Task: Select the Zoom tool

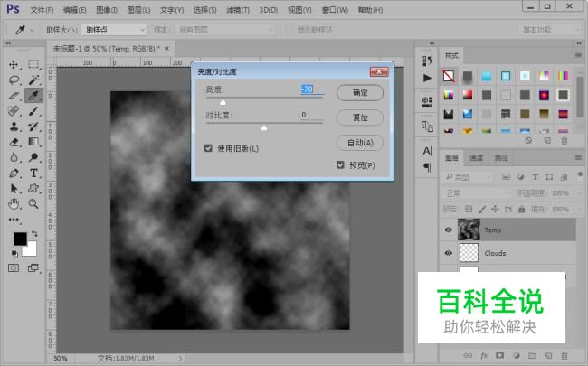Action: click(33, 204)
